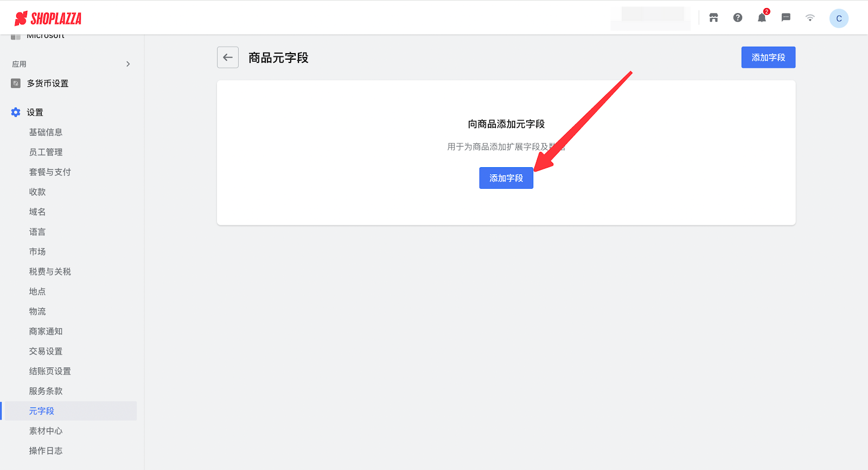Open the help question mark icon
The image size is (868, 470).
738,18
